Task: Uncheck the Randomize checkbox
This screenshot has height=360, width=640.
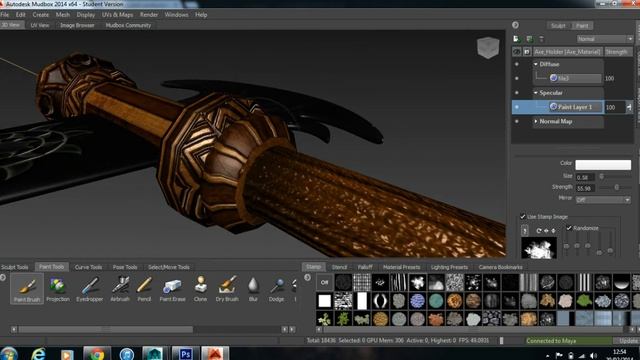Action: click(x=569, y=228)
